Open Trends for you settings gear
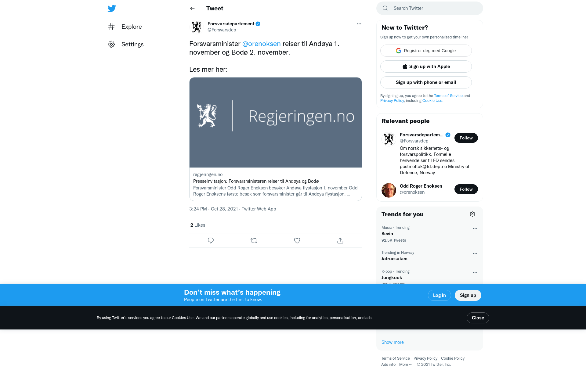586x392 pixels. [x=472, y=214]
